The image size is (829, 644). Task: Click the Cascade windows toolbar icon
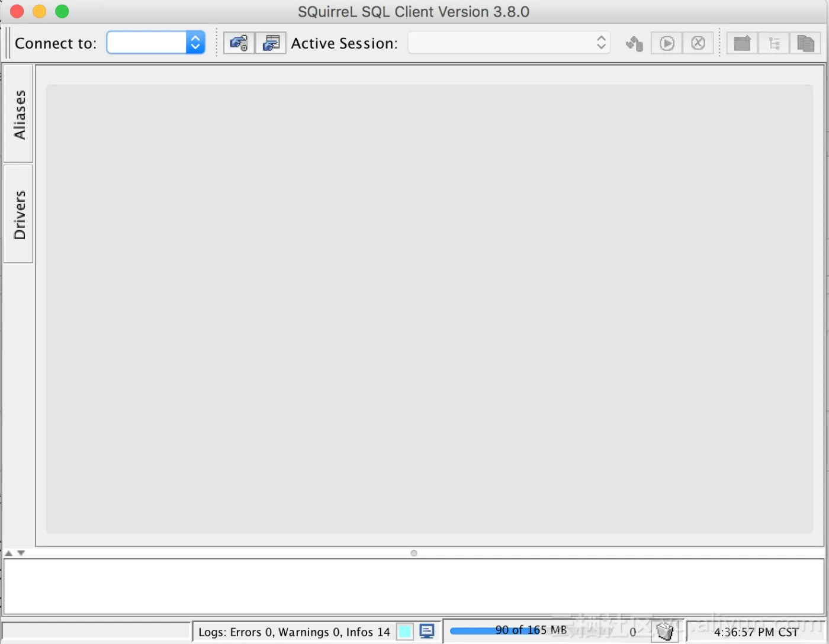point(805,43)
